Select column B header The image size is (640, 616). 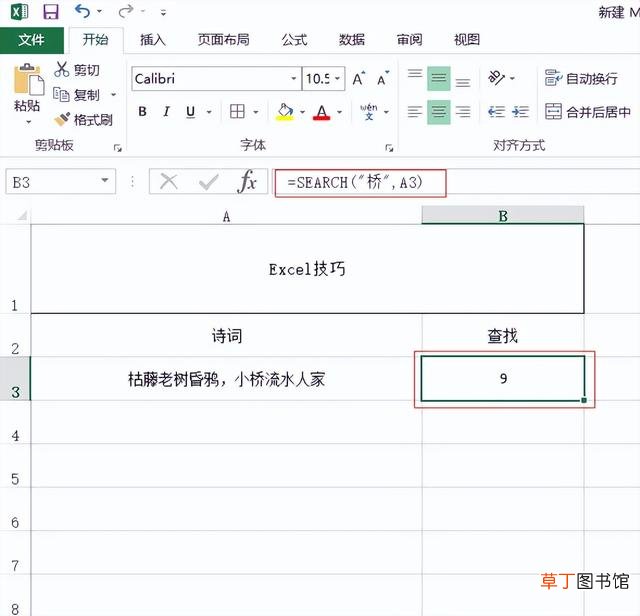point(503,216)
